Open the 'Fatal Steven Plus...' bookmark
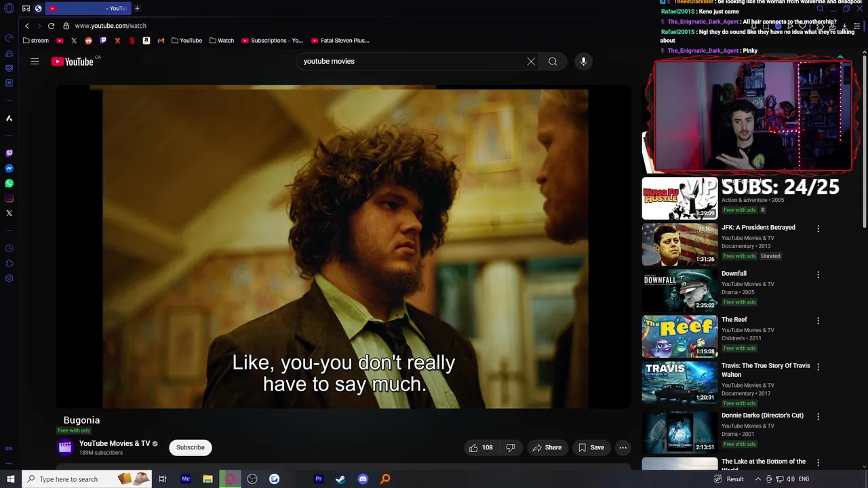 340,41
